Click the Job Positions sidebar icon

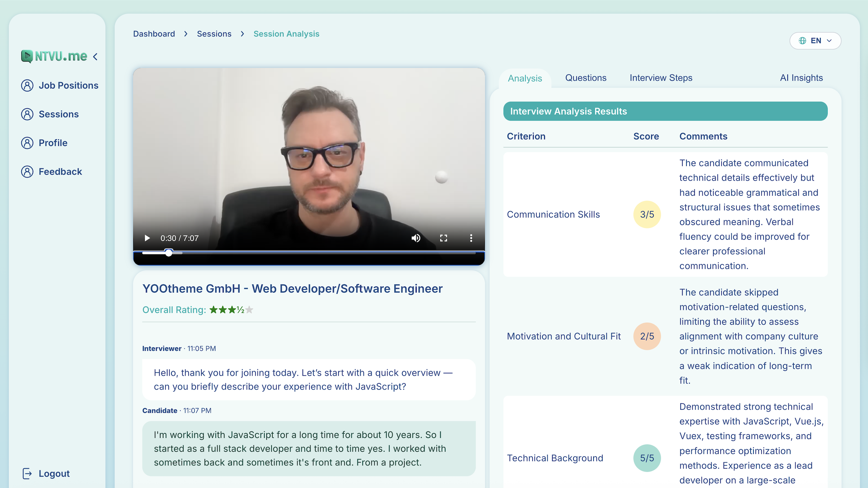point(27,85)
